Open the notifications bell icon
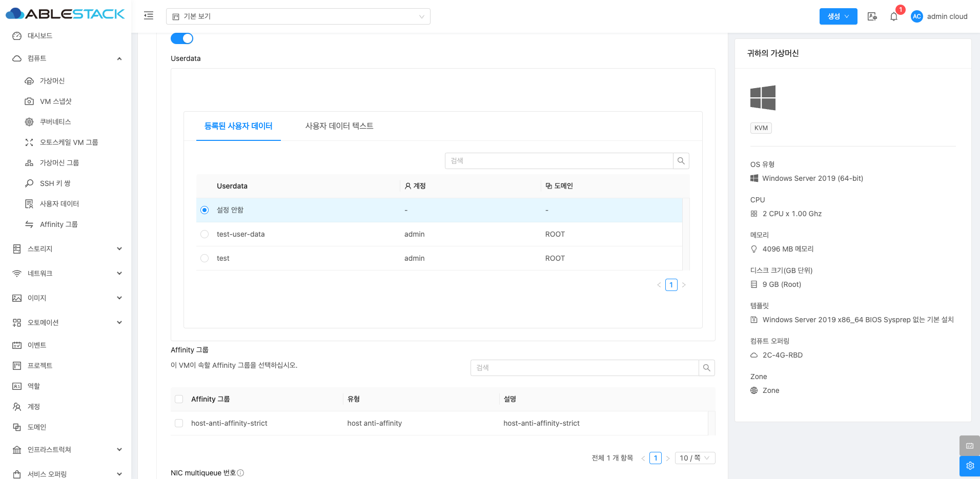The width and height of the screenshot is (980, 479). pos(893,16)
